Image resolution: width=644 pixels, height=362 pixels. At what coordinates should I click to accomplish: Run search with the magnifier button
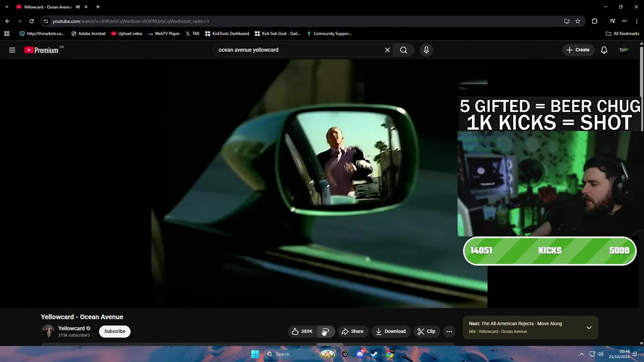coord(404,50)
